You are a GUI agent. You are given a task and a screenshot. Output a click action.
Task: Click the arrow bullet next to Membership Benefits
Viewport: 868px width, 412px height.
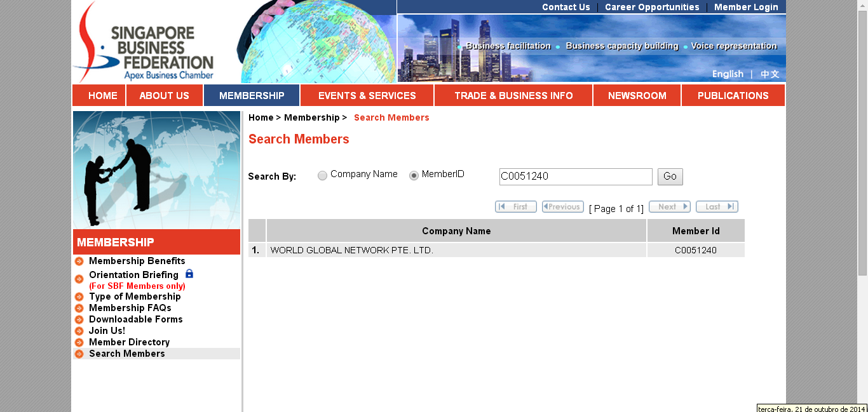pyautogui.click(x=79, y=261)
